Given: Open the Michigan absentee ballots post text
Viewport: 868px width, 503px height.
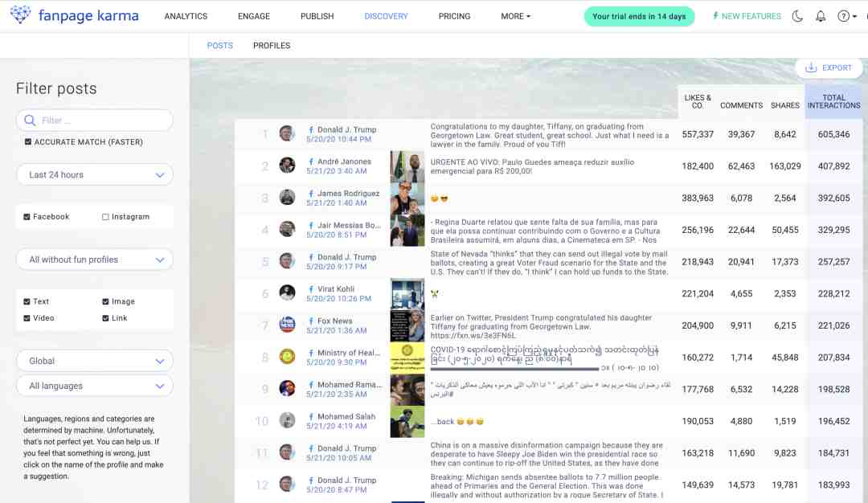Looking at the screenshot, I should 547,485.
